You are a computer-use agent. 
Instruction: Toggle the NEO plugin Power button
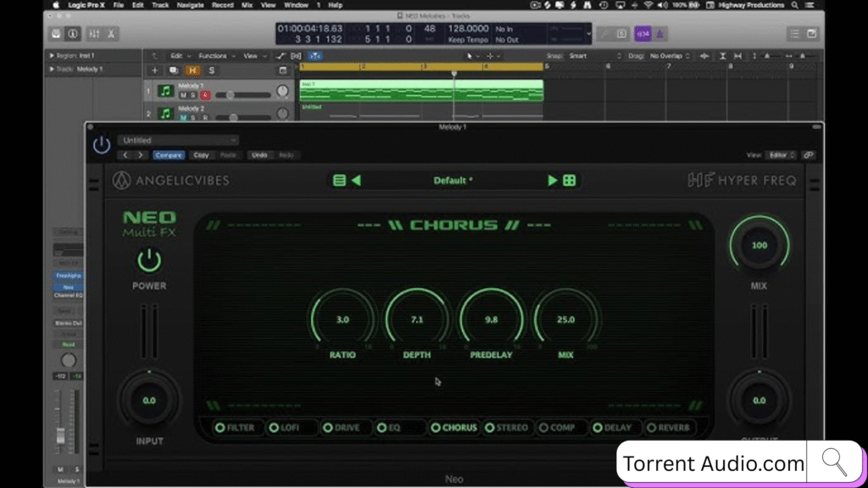[x=149, y=261]
